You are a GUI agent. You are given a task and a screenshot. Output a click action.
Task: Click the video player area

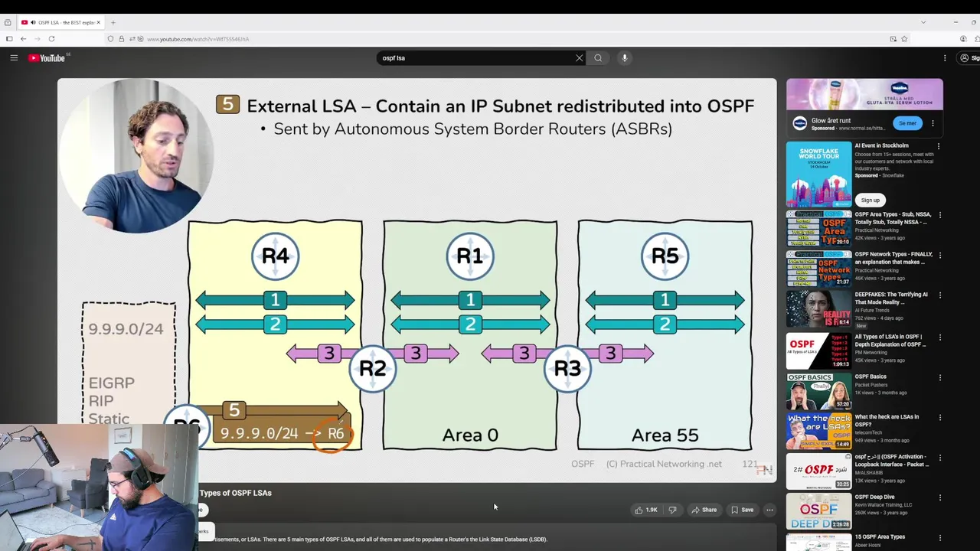point(416,280)
